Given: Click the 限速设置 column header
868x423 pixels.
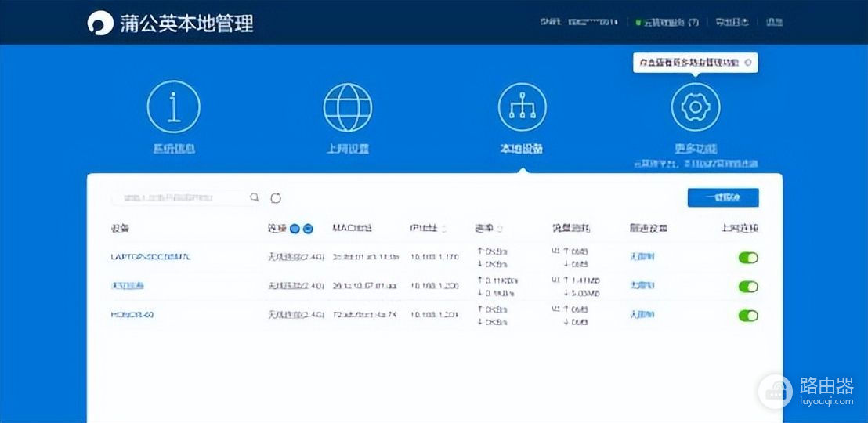Looking at the screenshot, I should [x=648, y=228].
